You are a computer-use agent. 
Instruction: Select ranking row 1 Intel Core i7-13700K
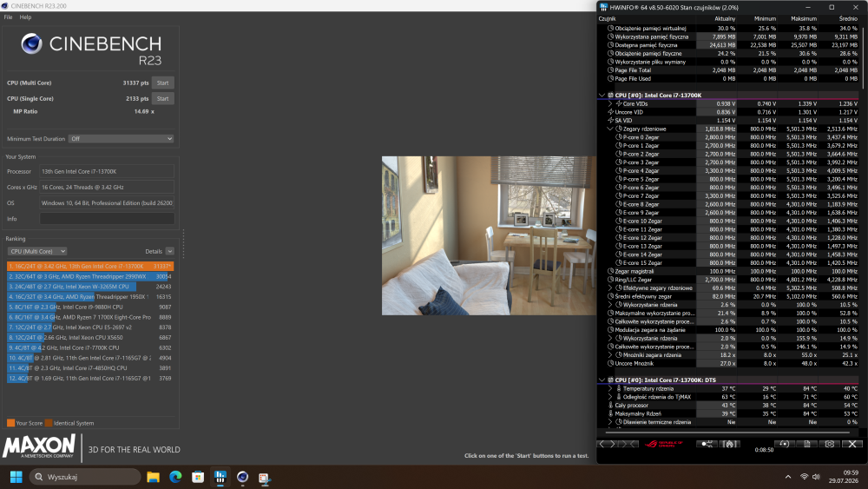click(90, 267)
